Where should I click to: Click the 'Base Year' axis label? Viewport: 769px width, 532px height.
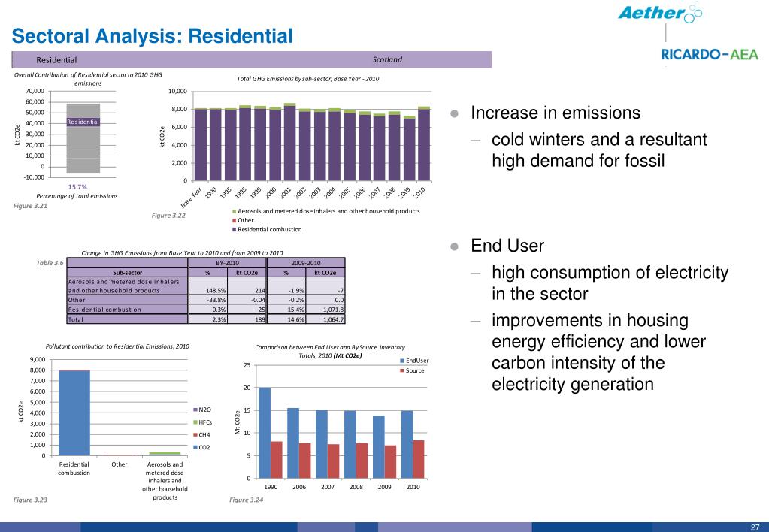tap(191, 197)
